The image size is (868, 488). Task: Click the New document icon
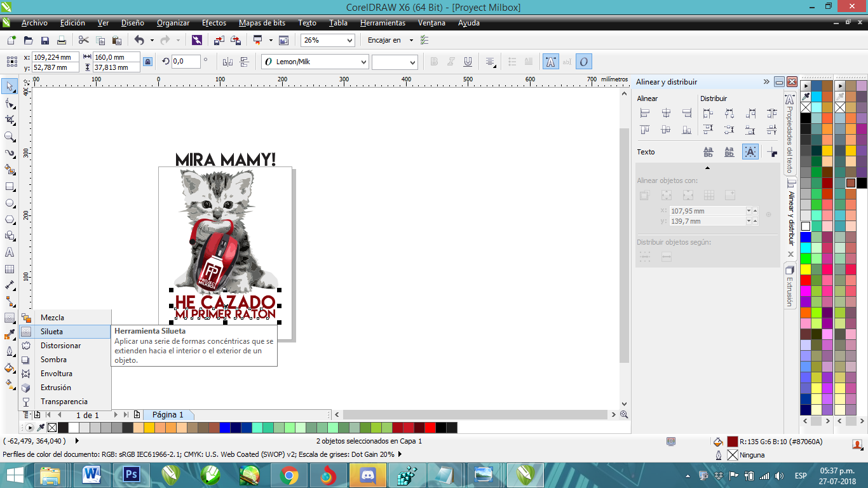pyautogui.click(x=12, y=40)
